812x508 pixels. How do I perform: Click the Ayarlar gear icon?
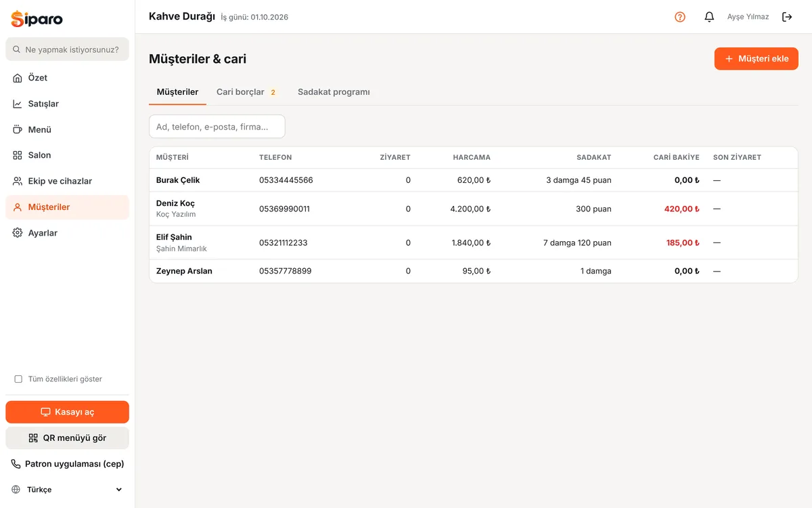pos(18,233)
